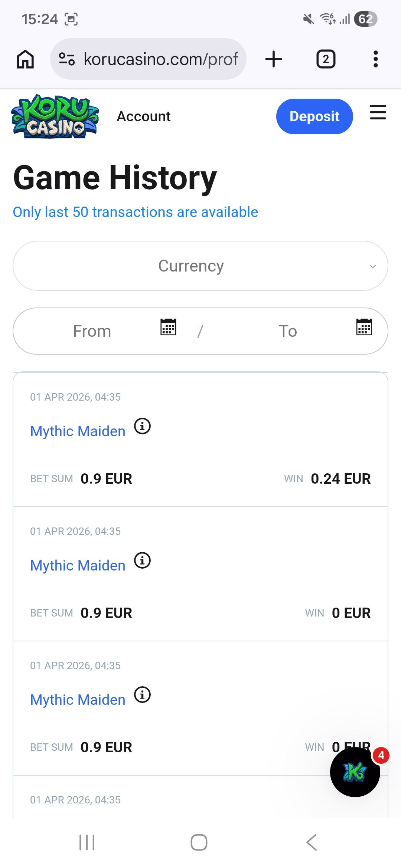Open the From date calendar icon
This screenshot has height=868, width=401.
pos(168,327)
